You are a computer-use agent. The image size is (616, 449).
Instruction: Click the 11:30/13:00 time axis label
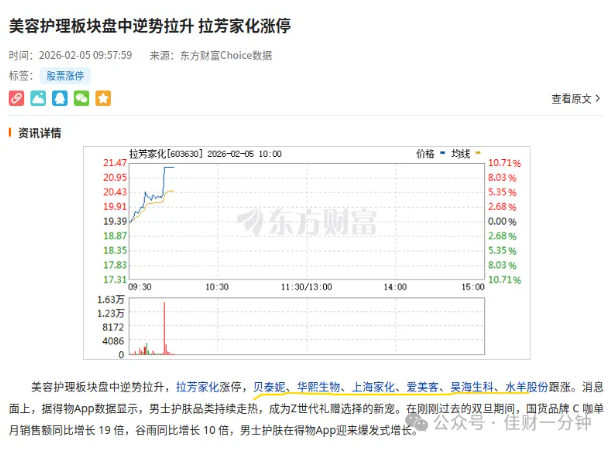pyautogui.click(x=306, y=287)
